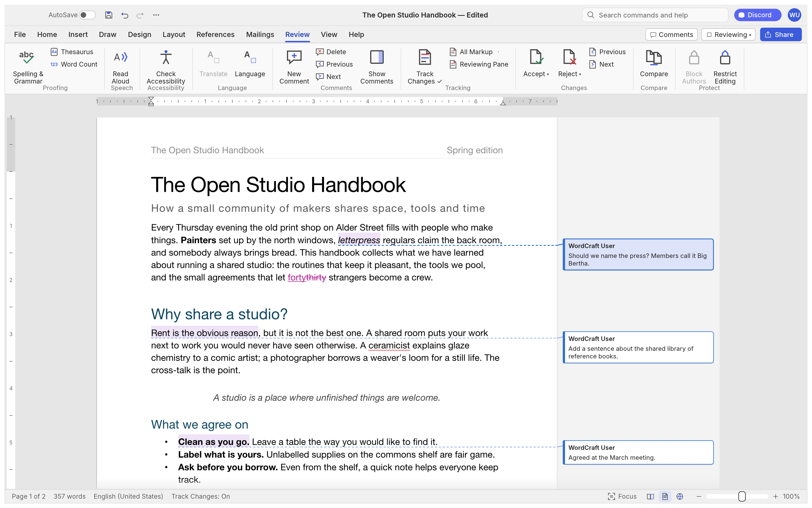Viewport: 812px width, 508px height.
Task: Open the quick access more options ellipsis
Action: coord(156,15)
